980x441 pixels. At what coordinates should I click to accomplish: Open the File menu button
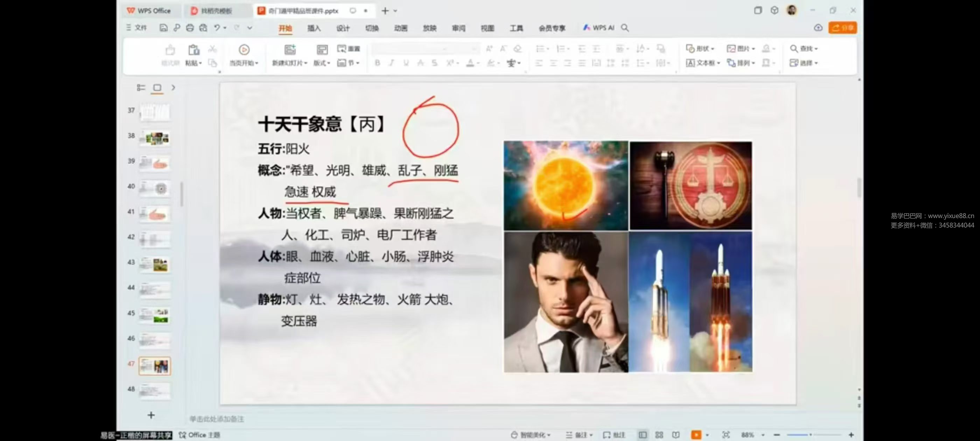[x=136, y=28]
